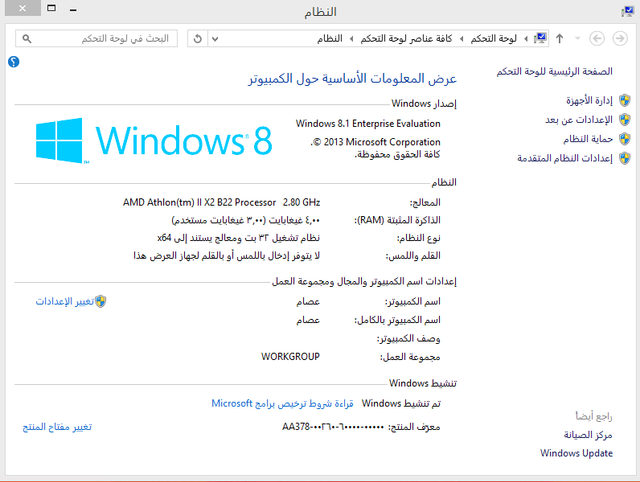
Task: Click the installed RAM value text
Action: coord(246,220)
